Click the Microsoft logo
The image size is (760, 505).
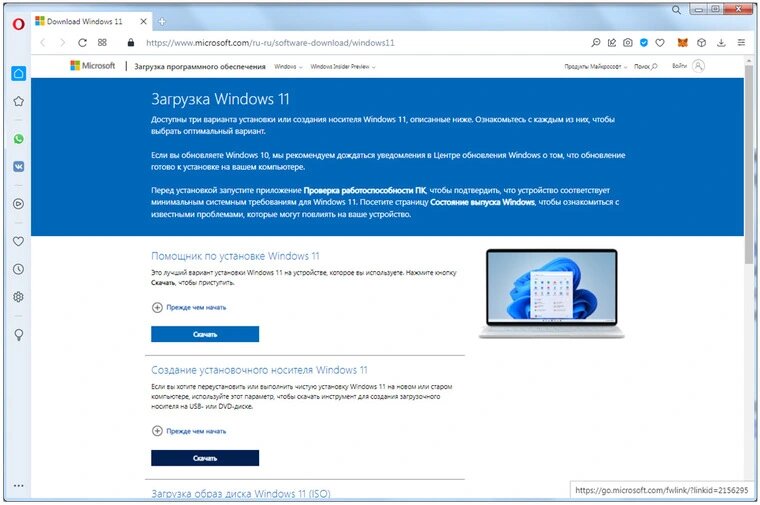tap(93, 65)
